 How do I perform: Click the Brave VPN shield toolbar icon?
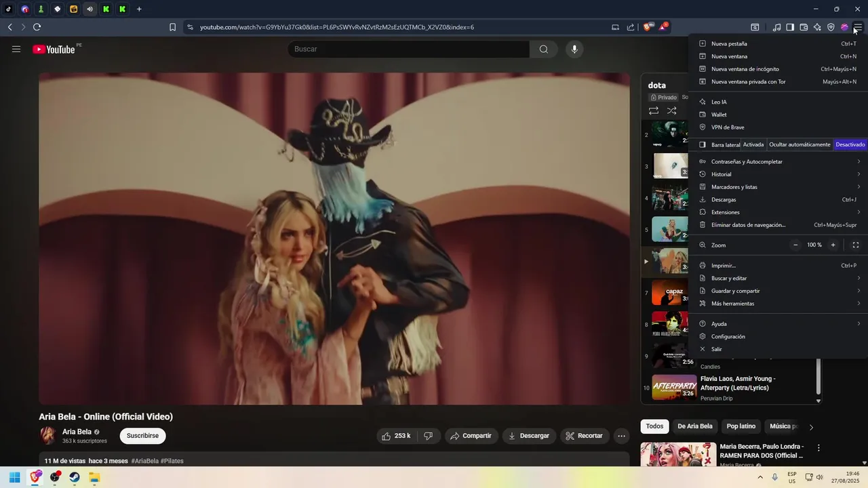[x=831, y=27]
